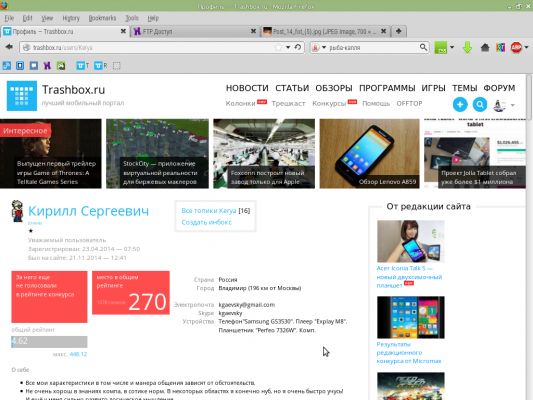Expand the green add-on dropdown arrow

(x=452, y=47)
